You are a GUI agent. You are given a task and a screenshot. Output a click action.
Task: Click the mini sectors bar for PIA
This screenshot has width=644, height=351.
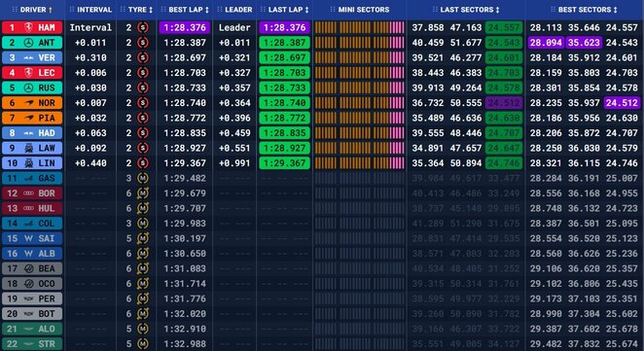(359, 118)
